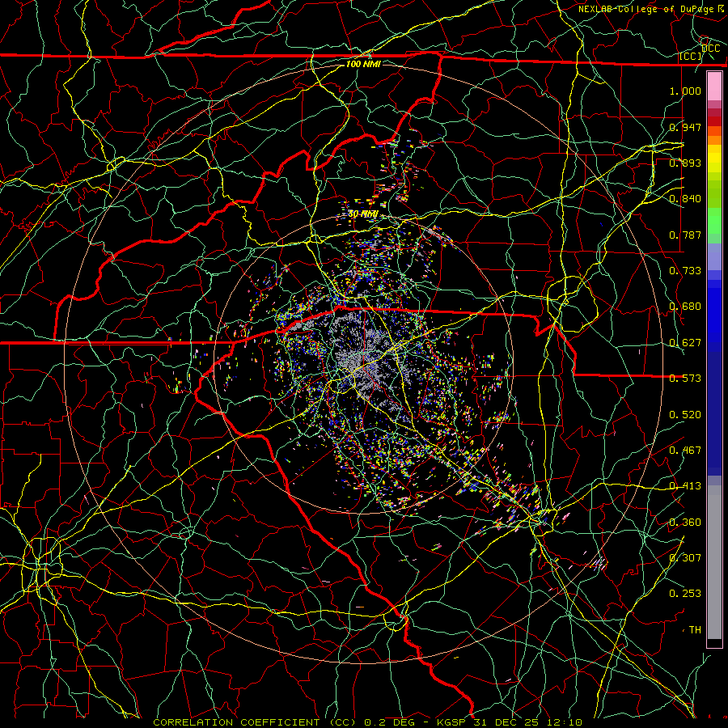The height and width of the screenshot is (728, 728).
Task: Click the 100 NMI range ring label
Action: pyautogui.click(x=363, y=64)
